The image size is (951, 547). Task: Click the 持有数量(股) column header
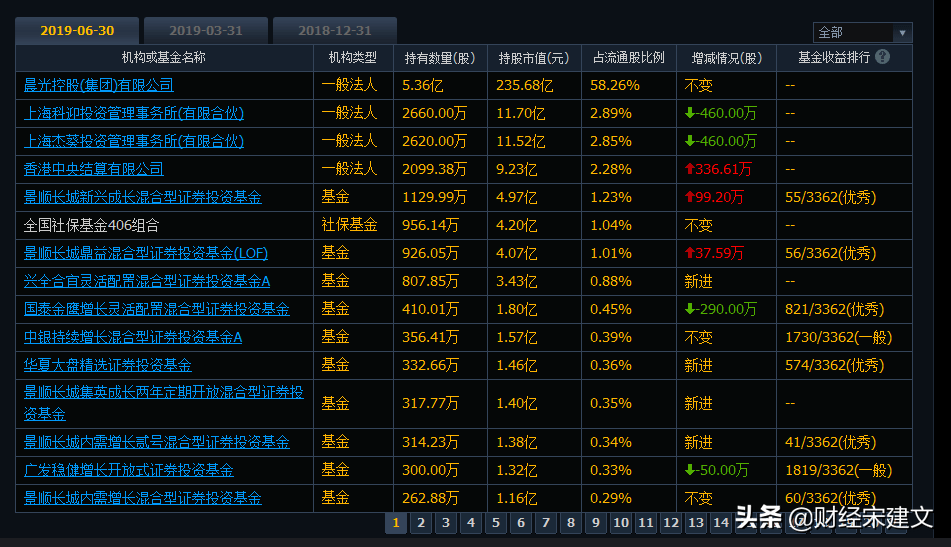pos(440,58)
